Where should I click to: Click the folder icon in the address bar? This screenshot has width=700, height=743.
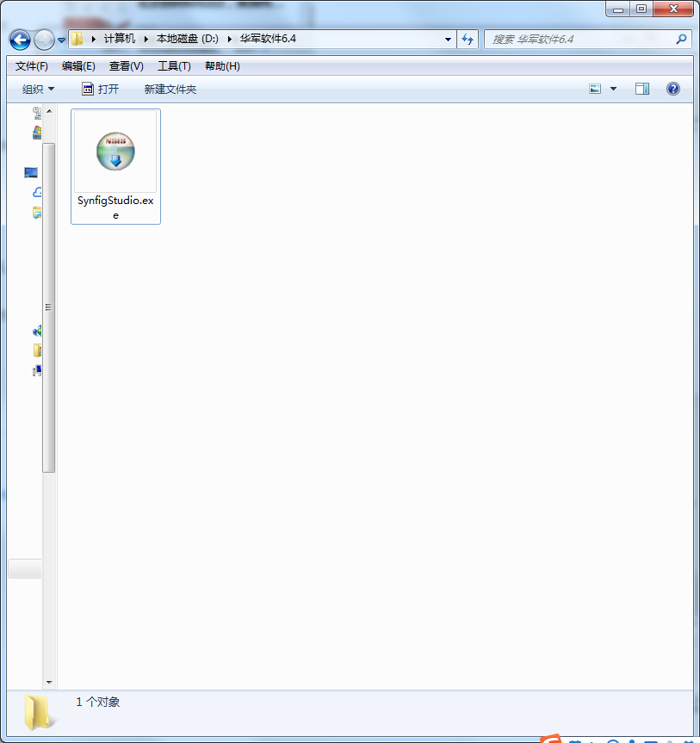click(x=77, y=39)
